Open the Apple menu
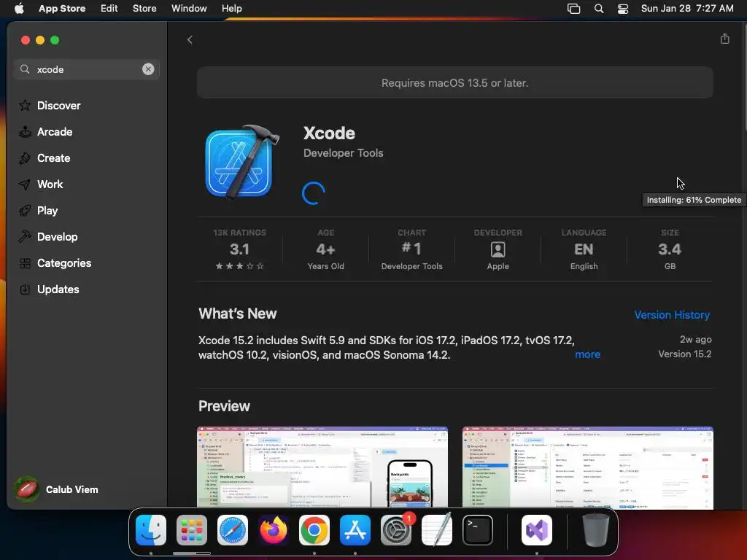The image size is (747, 560). pos(19,8)
